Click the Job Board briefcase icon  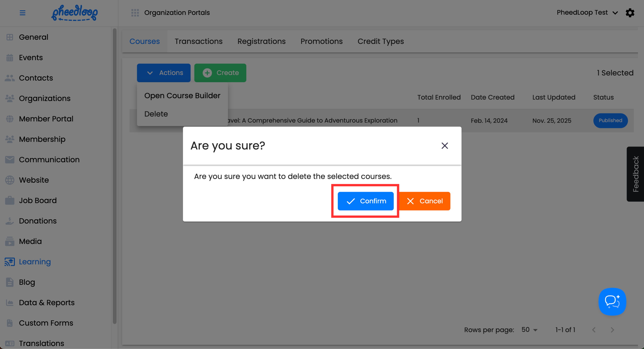tap(10, 201)
